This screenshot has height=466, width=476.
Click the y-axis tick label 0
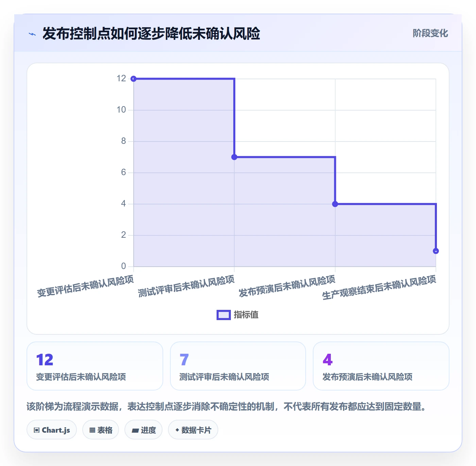pos(123,266)
